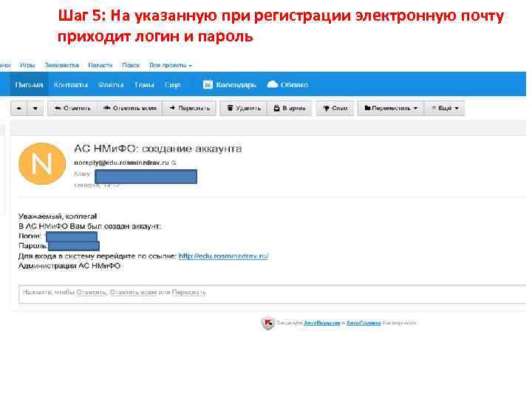Open the Знакомства portal link
This screenshot has width=532, height=399.
tap(61, 65)
